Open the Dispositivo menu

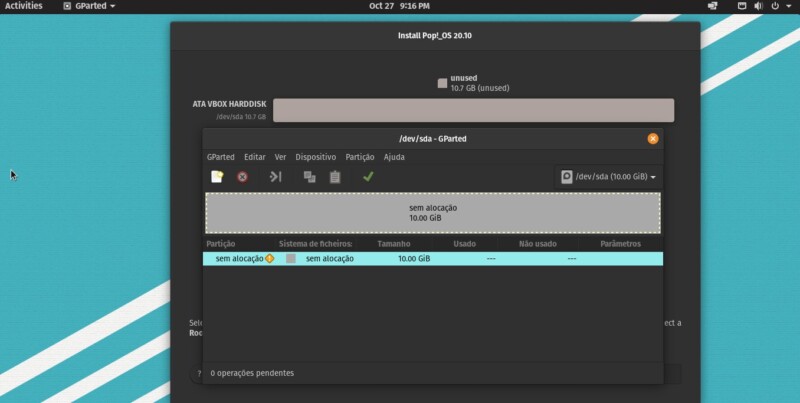click(x=315, y=157)
